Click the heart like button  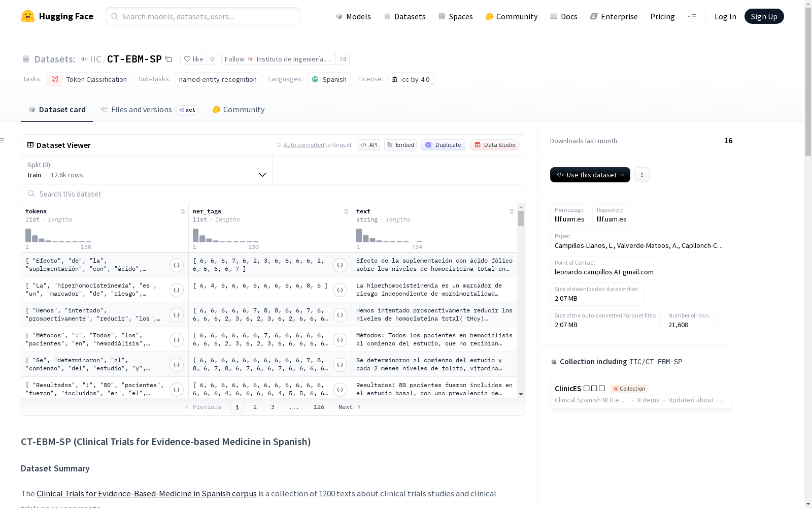pos(193,59)
